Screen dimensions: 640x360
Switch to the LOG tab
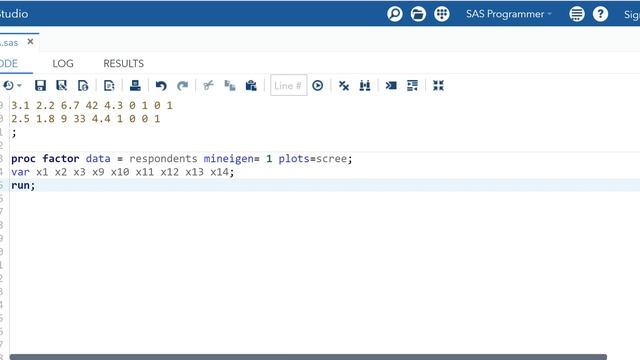pos(63,64)
